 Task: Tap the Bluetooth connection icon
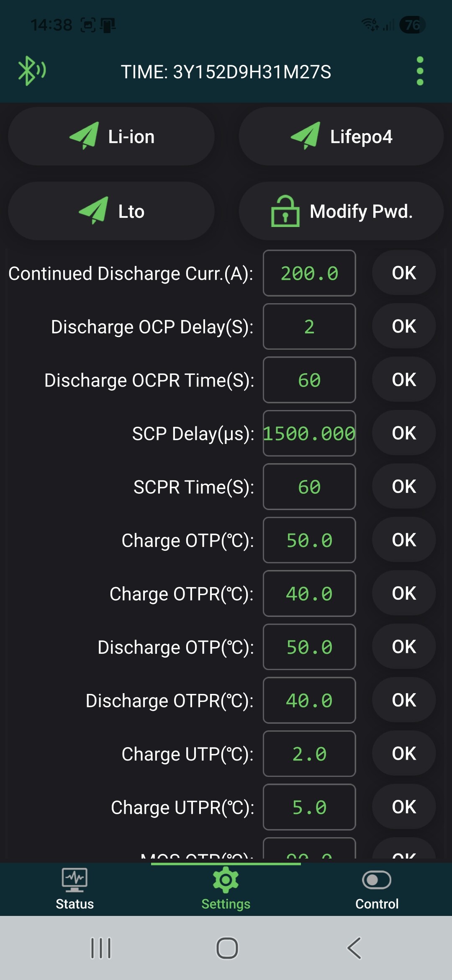click(x=31, y=71)
